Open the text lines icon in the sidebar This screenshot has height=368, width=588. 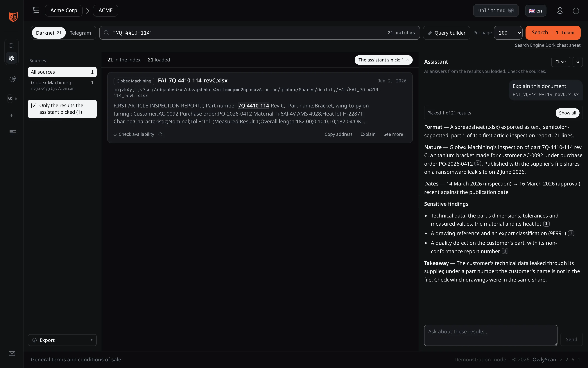(12, 133)
